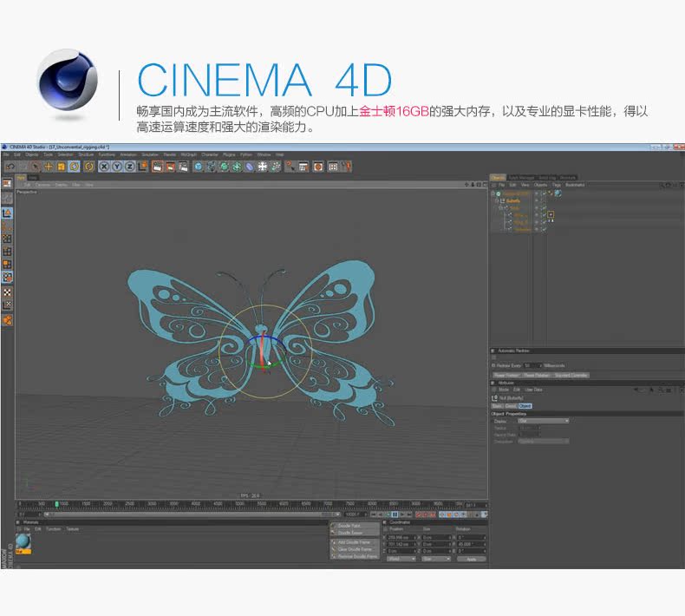This screenshot has width=685, height=616.
Task: Click the Clear Doodle Frame button
Action: coord(355,549)
